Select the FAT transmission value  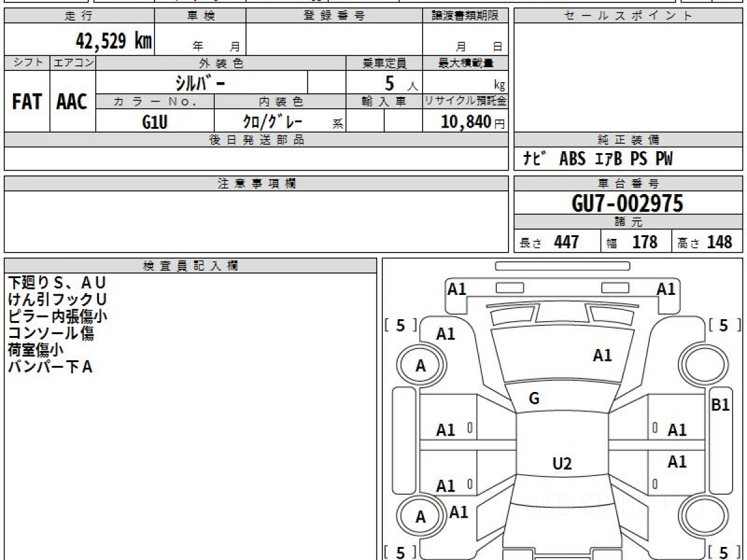[x=27, y=102]
